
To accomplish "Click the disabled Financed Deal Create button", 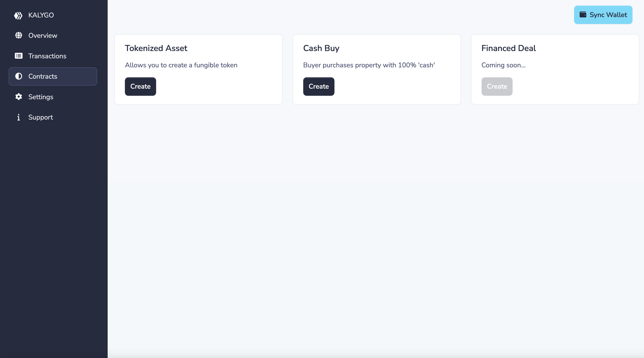I will click(497, 86).
